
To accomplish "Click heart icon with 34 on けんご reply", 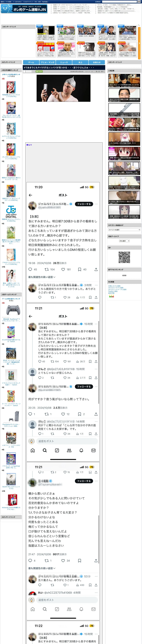I will pyautogui.click(x=65, y=378).
